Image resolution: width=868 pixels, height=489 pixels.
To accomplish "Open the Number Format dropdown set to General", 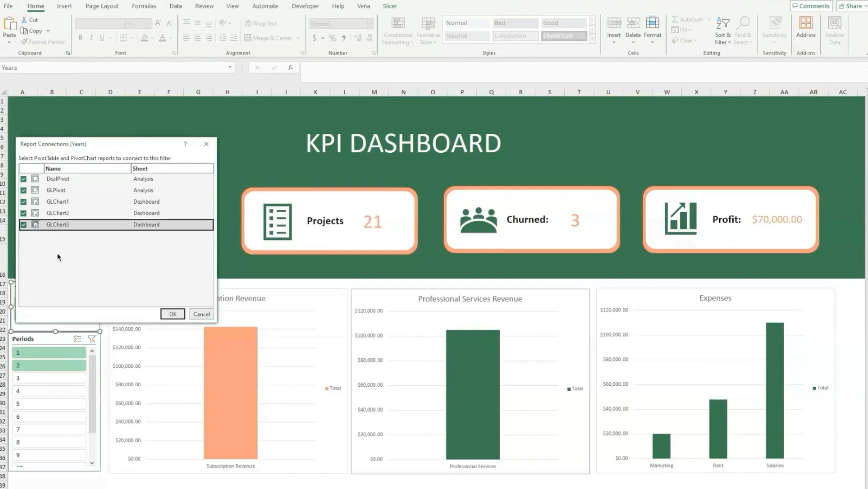I will click(x=371, y=23).
